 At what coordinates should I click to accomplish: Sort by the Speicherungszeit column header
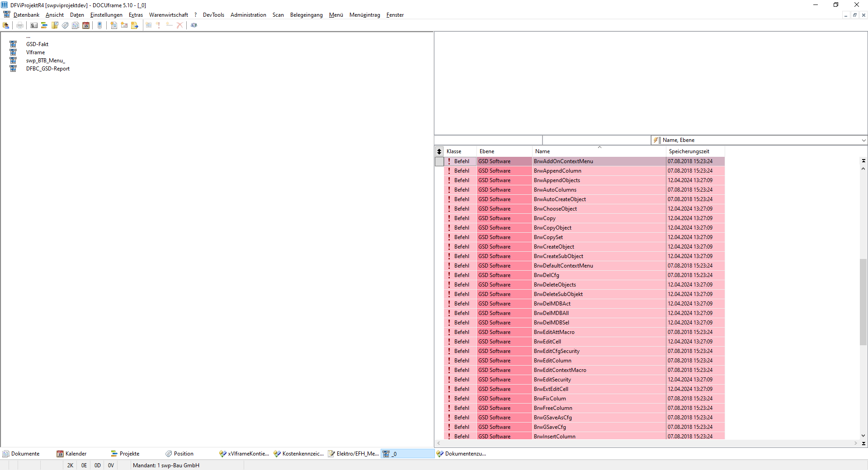point(695,151)
